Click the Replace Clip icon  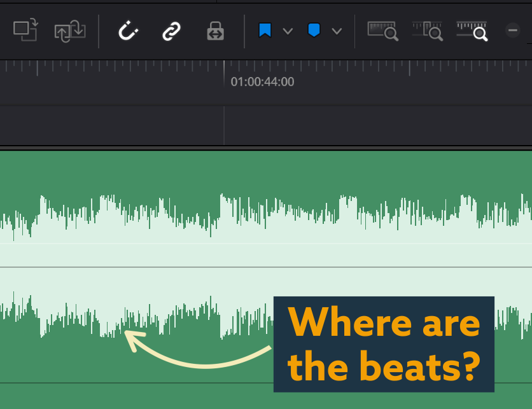[x=69, y=31]
